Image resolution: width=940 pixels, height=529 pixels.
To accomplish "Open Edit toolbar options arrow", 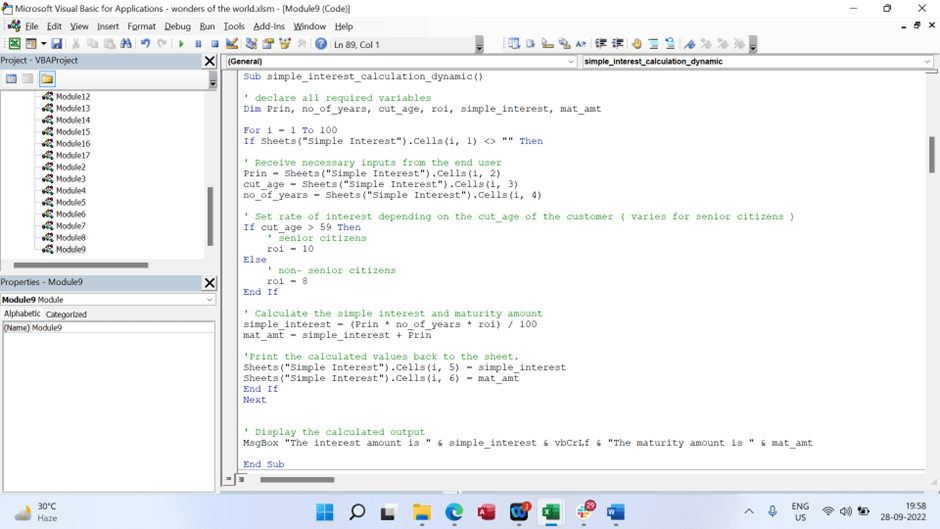I will (x=753, y=44).
